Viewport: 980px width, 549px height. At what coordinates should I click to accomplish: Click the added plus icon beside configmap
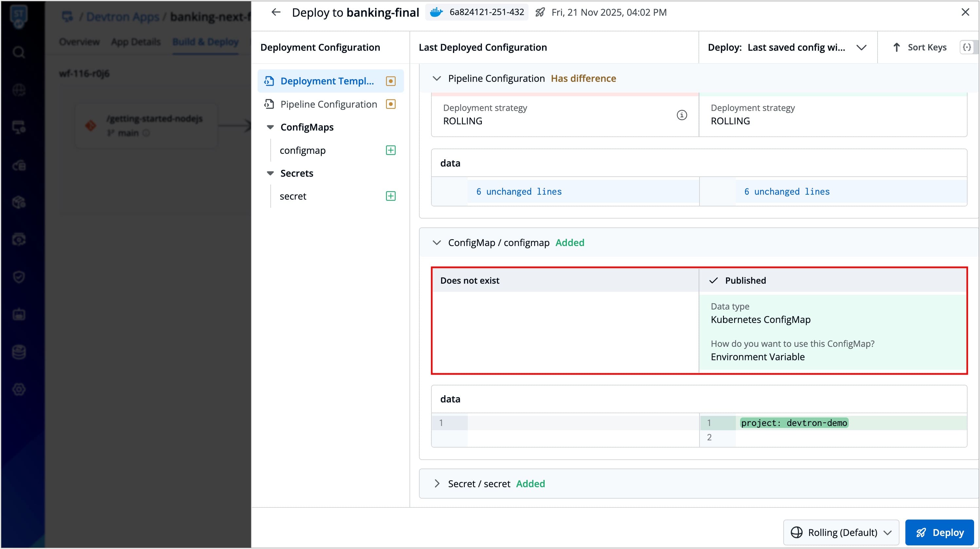(390, 150)
